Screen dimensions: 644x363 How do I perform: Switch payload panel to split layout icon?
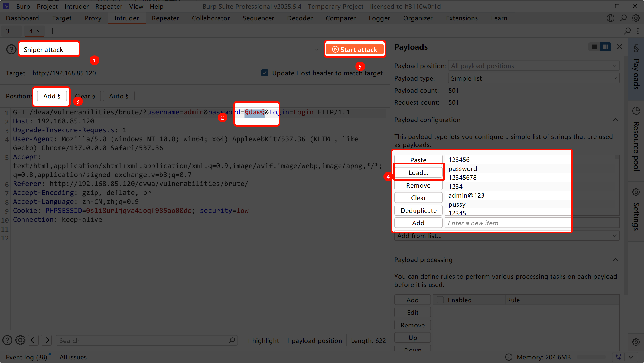coord(605,47)
